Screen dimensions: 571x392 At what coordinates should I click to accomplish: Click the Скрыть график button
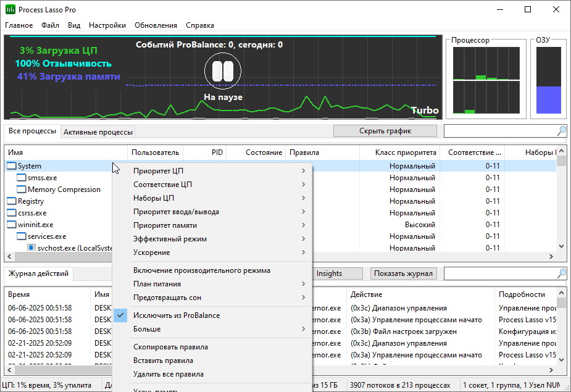point(385,131)
